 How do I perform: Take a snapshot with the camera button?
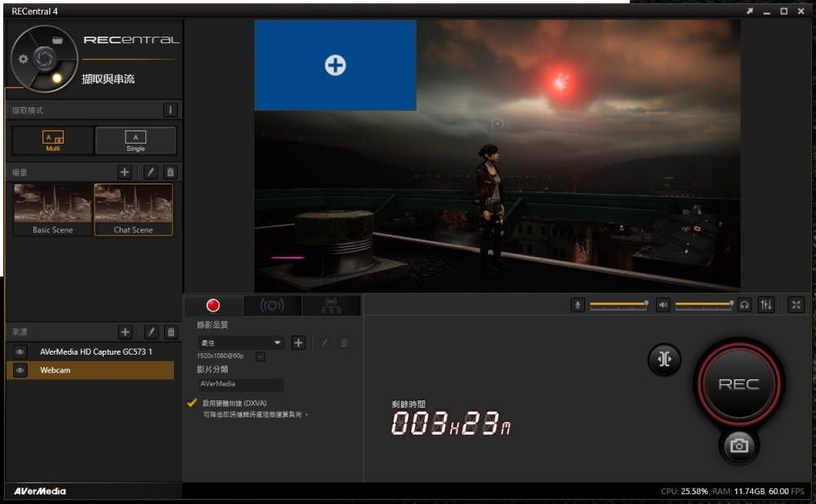pos(738,445)
